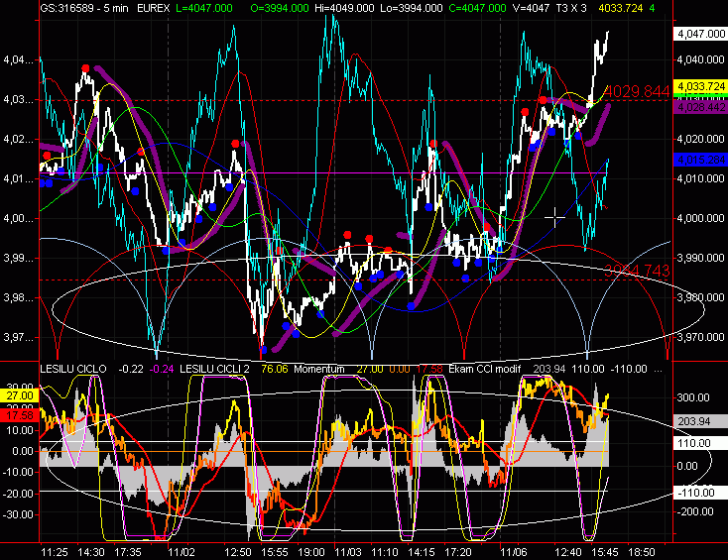Open the '...' overflow at indicator header end
The width and height of the screenshot is (728, 560).
[659, 370]
